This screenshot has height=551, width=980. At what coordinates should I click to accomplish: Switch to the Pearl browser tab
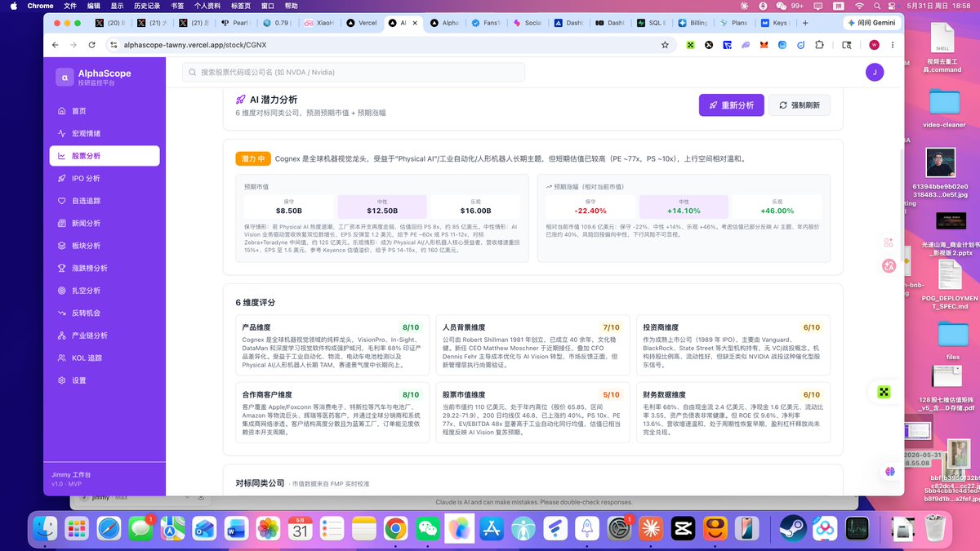tap(237, 23)
